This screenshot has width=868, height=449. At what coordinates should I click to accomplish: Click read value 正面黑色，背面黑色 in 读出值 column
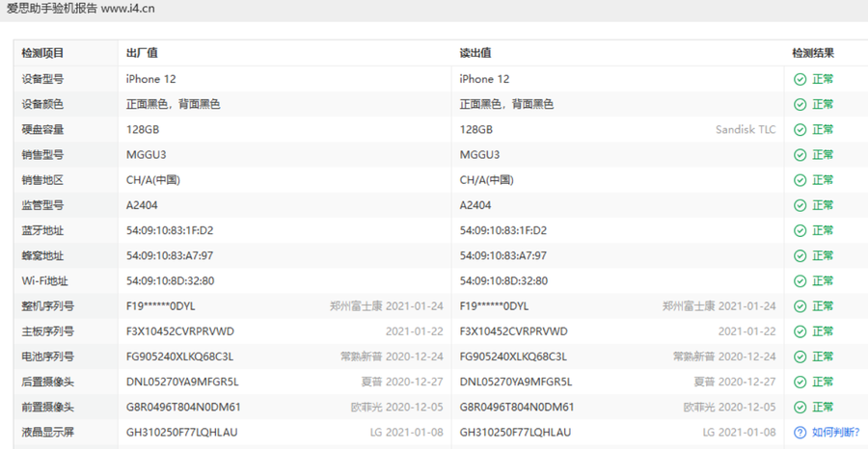[x=506, y=104]
